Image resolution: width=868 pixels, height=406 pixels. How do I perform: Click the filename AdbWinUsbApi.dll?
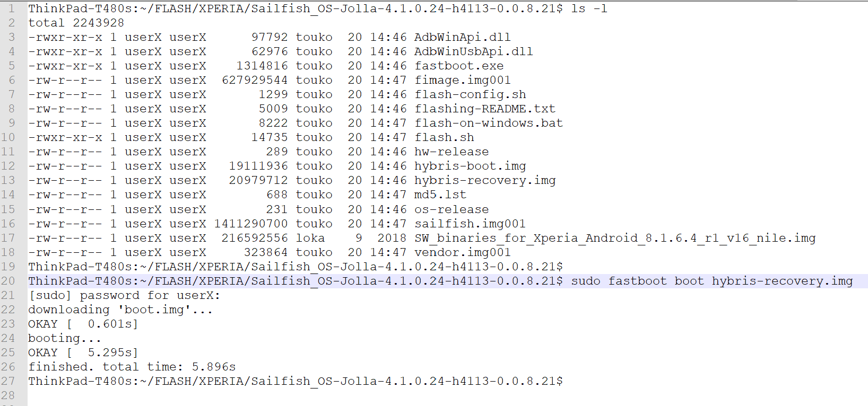[x=473, y=51]
